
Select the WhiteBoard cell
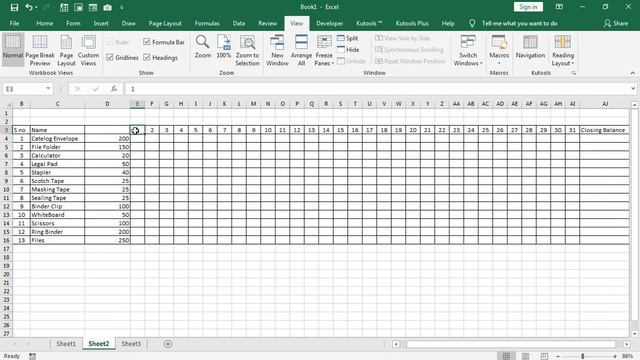(57, 215)
